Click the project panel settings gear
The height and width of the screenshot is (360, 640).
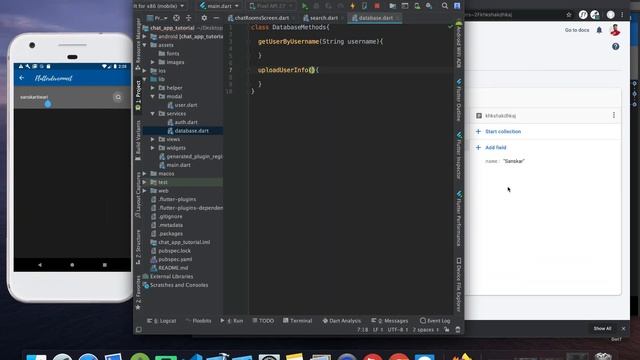pyautogui.click(x=204, y=18)
